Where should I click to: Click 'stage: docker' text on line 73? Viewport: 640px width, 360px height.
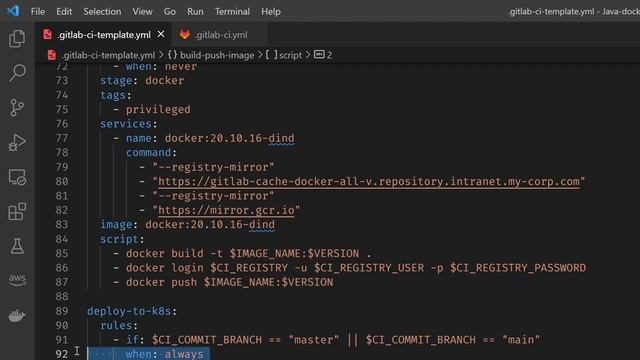(142, 81)
